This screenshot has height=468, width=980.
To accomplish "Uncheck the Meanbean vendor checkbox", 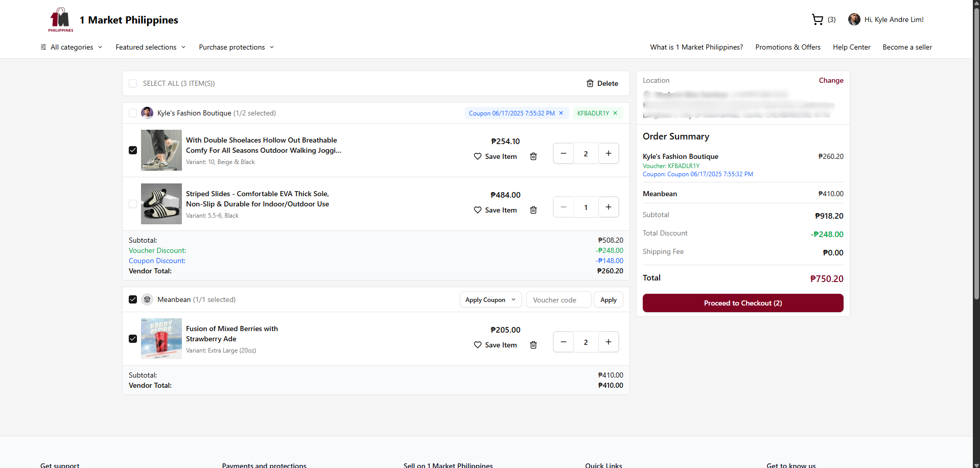I will pyautogui.click(x=133, y=299).
